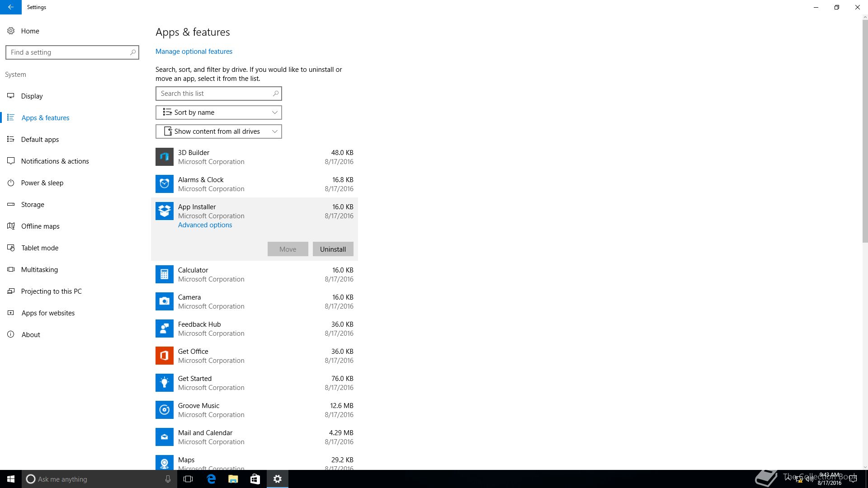The image size is (868, 488).
Task: Launch Microsoft Edge from the taskbar
Action: tap(211, 479)
